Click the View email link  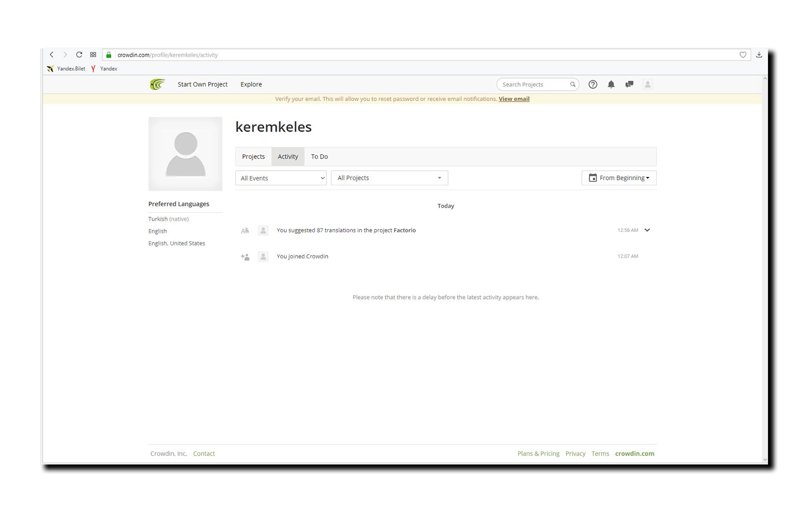pos(514,99)
